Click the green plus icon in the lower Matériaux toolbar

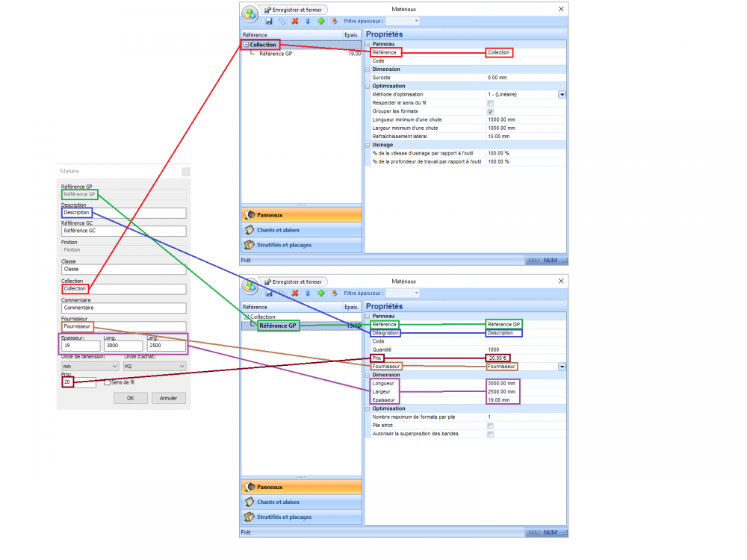pos(320,293)
